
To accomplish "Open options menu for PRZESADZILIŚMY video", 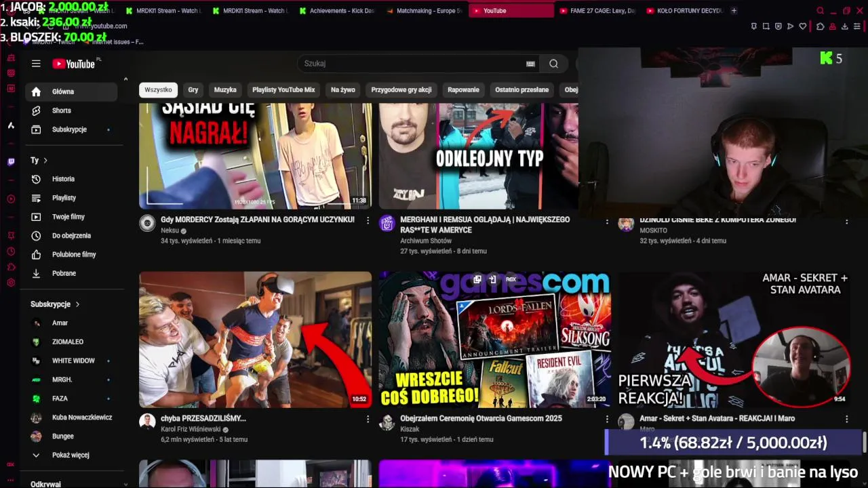I will pos(368,420).
